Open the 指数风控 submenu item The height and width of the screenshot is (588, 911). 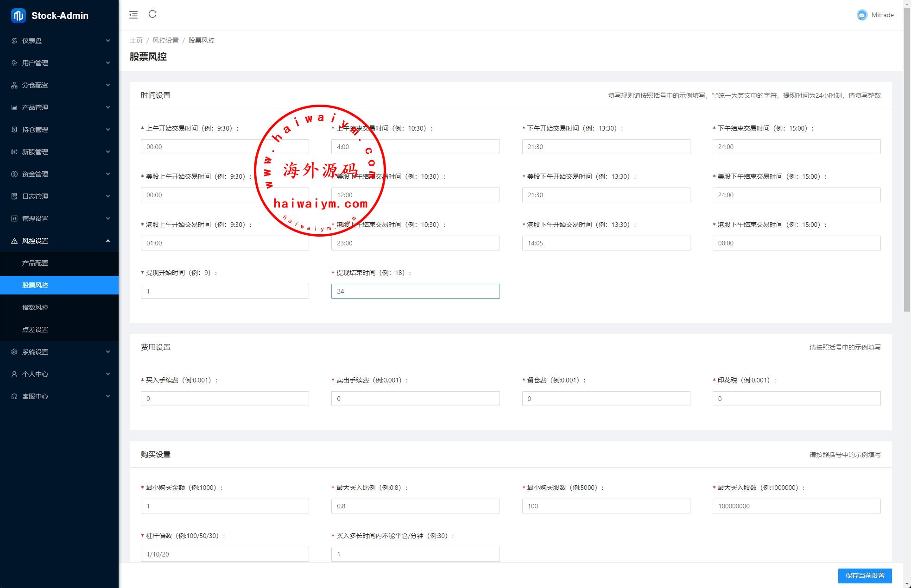pos(35,307)
